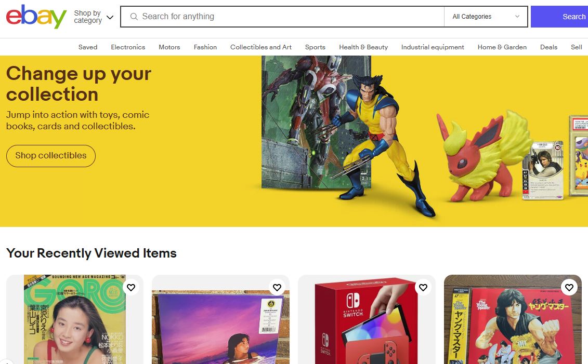Go to the Deals link
The image size is (588, 364).
548,47
